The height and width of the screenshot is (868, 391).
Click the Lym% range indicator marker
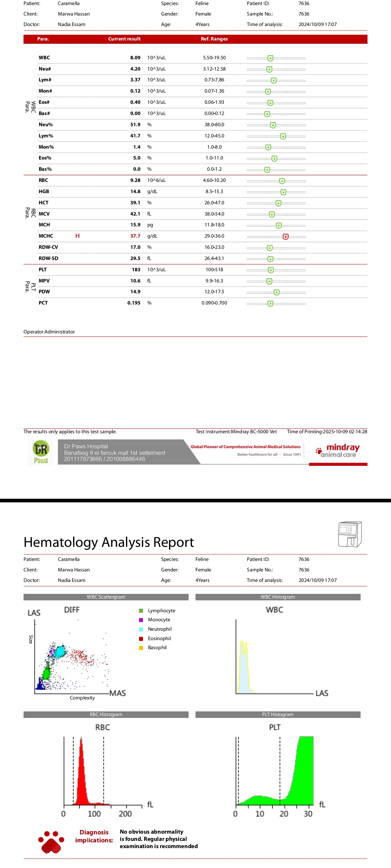(x=283, y=136)
